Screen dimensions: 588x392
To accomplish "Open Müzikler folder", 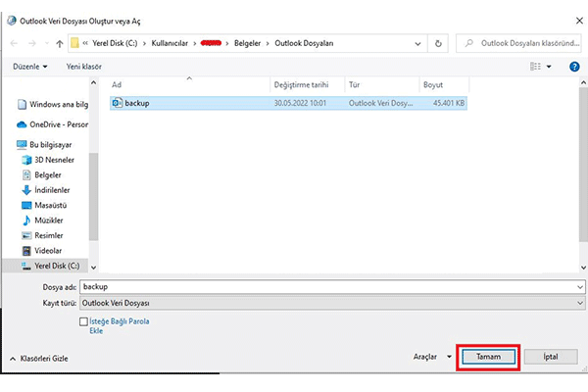I will [42, 220].
